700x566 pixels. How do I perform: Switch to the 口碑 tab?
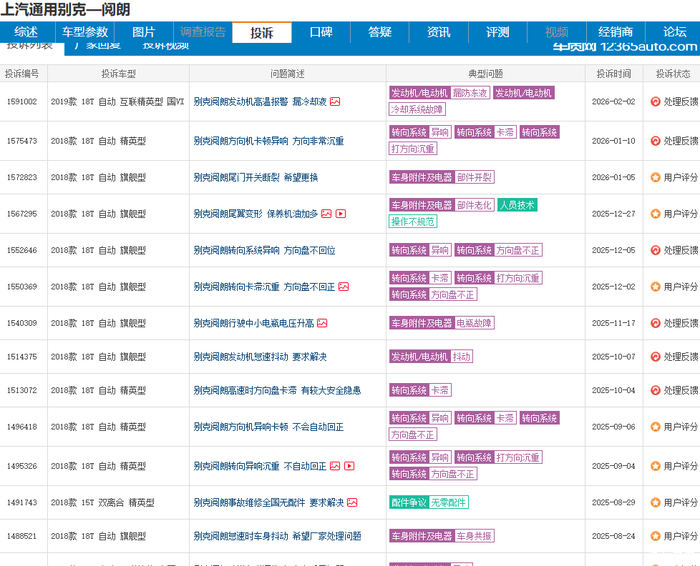pyautogui.click(x=320, y=32)
